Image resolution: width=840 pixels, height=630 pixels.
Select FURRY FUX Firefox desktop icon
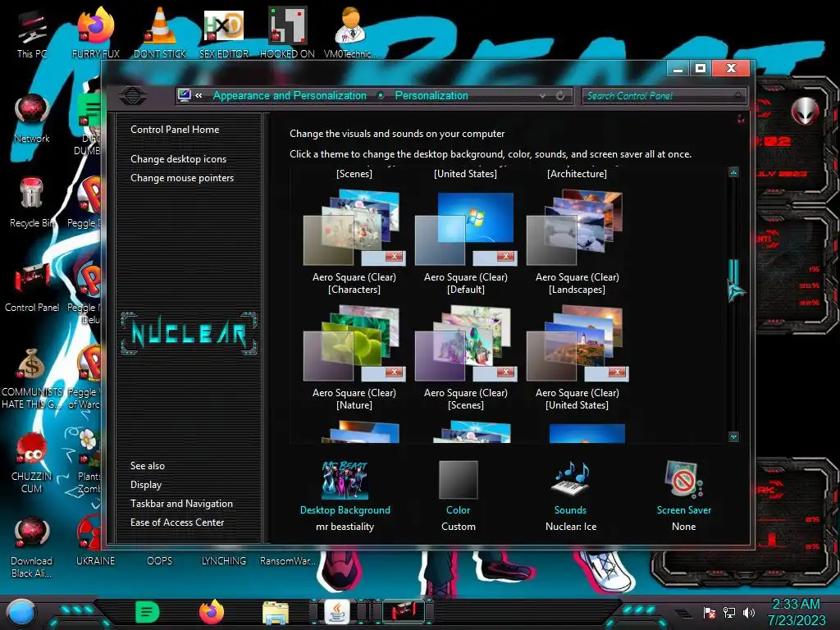[x=96, y=33]
